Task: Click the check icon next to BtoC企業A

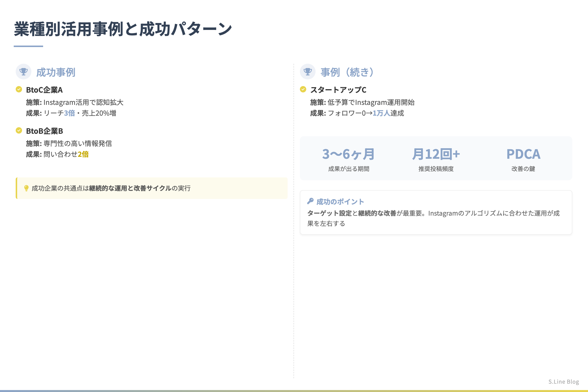Action: (19, 89)
